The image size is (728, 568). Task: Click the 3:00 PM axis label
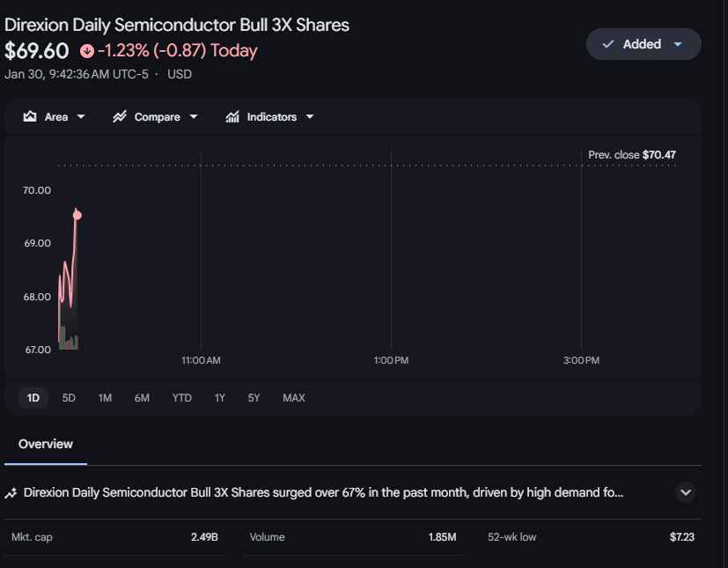[581, 360]
